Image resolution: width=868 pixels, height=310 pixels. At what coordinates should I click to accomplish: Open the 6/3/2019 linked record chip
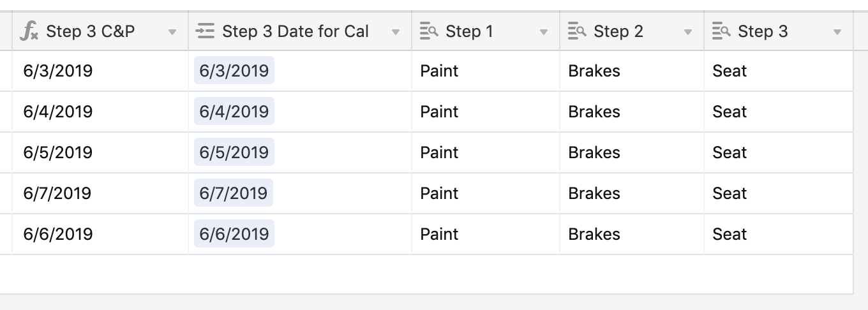coord(234,71)
